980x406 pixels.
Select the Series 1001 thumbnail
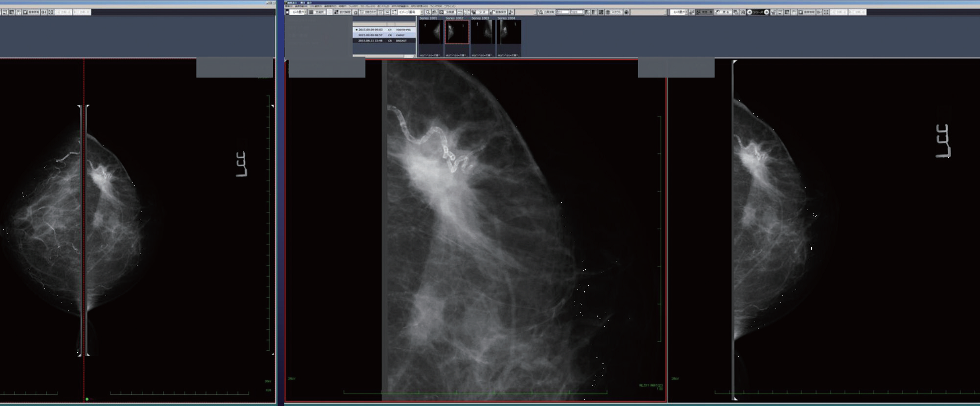[430, 32]
